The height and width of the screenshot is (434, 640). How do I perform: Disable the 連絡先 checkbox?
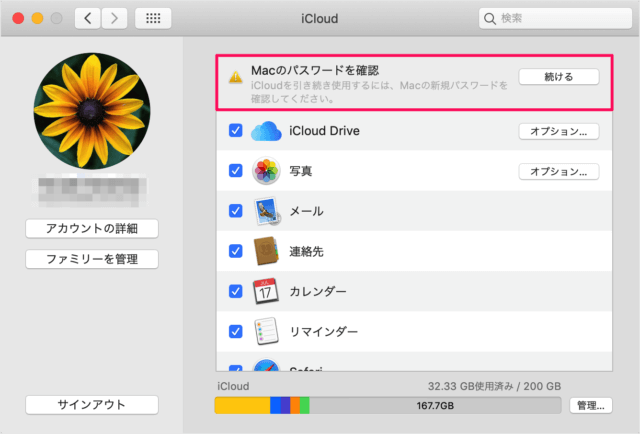236,251
